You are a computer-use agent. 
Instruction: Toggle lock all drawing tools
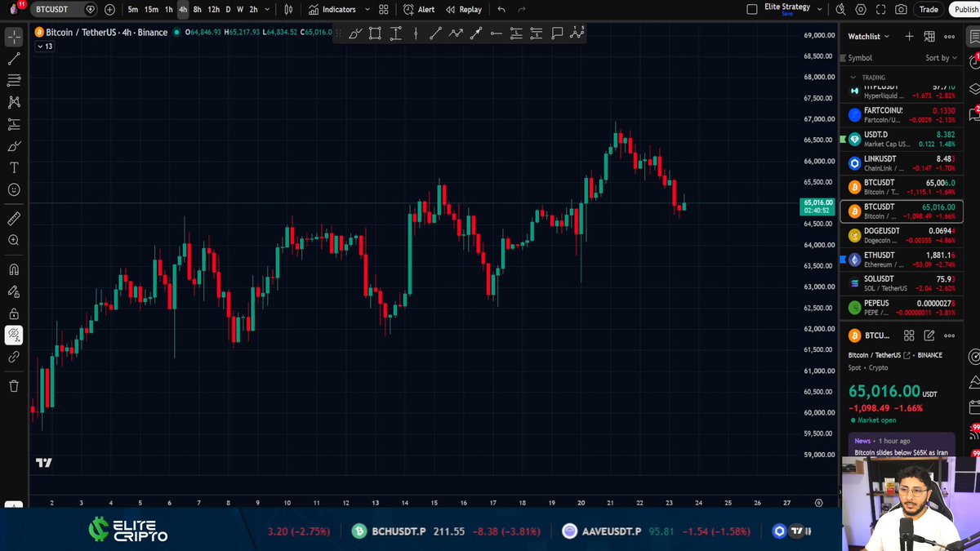pyautogui.click(x=14, y=313)
